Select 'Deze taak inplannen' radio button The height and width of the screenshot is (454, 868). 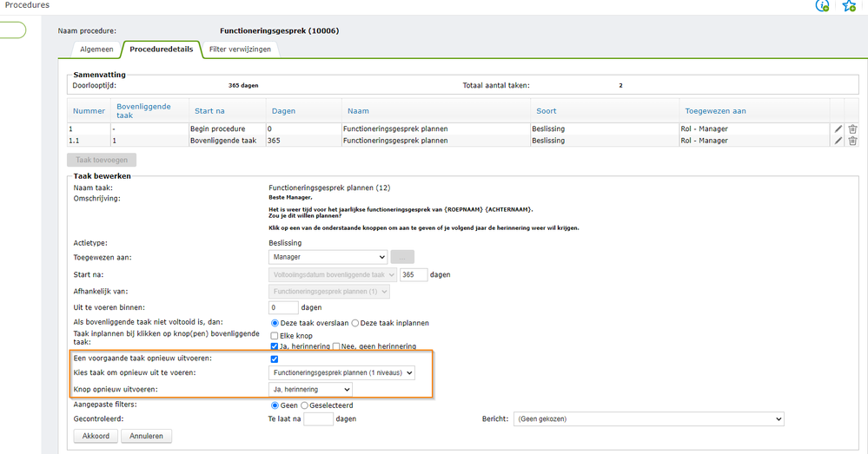(x=355, y=323)
